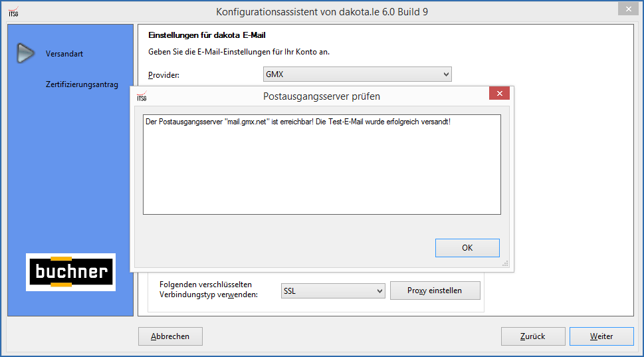Go back with the Zurück button
This screenshot has width=644, height=357.
pyautogui.click(x=533, y=336)
